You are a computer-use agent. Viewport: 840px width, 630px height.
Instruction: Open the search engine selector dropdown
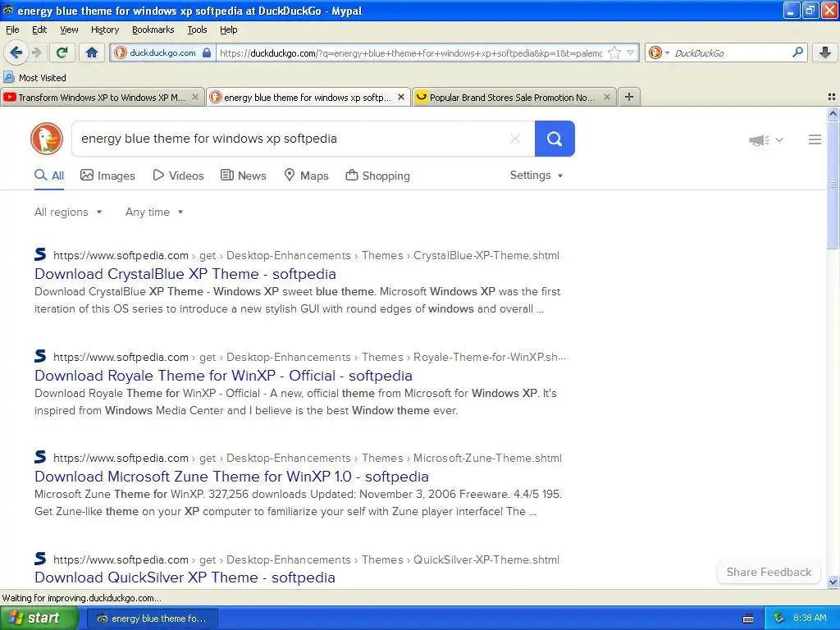[x=659, y=52]
